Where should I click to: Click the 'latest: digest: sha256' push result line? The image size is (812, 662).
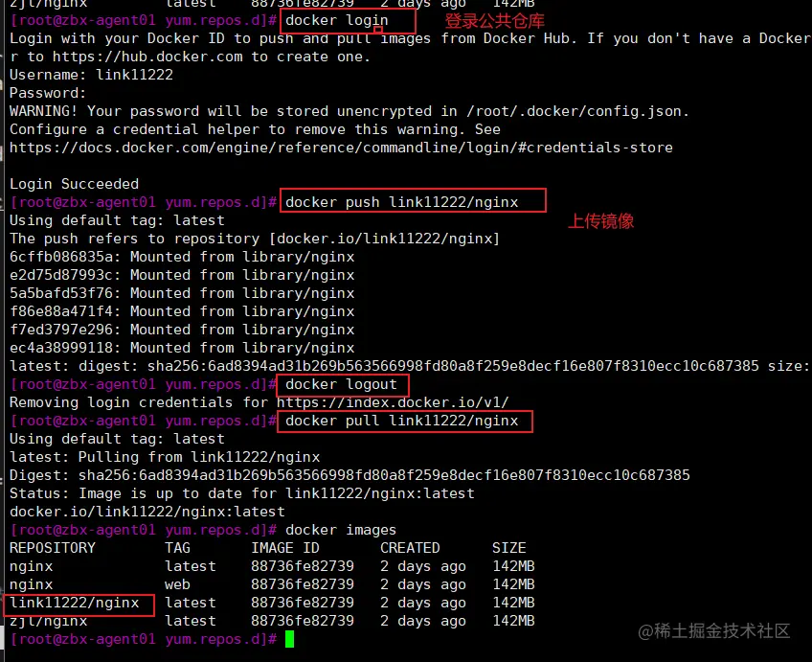(409, 366)
